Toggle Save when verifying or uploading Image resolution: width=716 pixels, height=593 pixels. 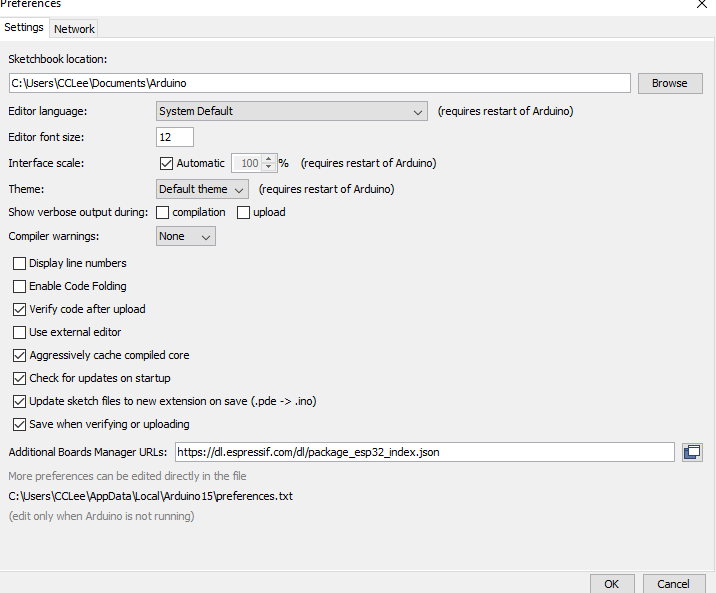(20, 425)
